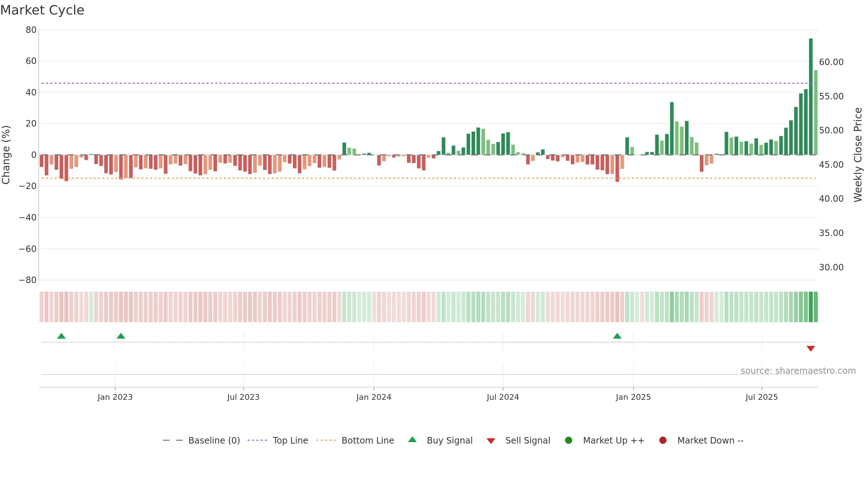Image resolution: width=868 pixels, height=488 pixels.
Task: Click the red Sell Signal triangle in legend
Action: click(491, 441)
